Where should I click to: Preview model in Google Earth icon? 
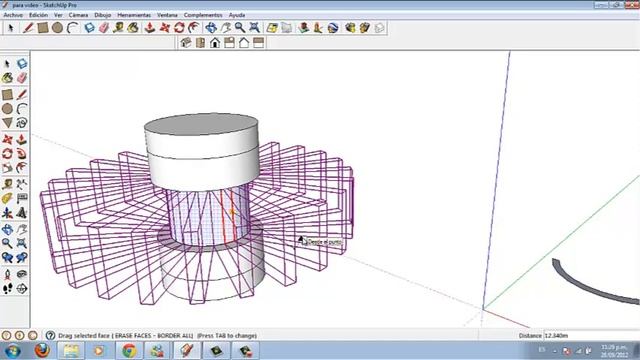pyautogui.click(x=333, y=28)
